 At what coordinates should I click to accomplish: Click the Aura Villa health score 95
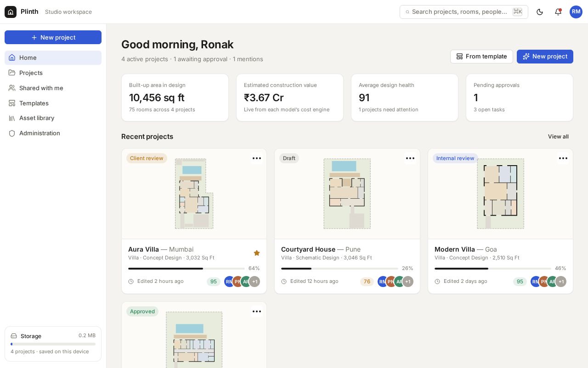pyautogui.click(x=214, y=282)
